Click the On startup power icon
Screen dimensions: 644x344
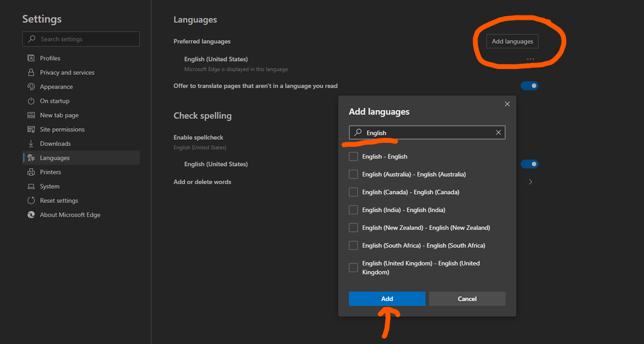click(x=31, y=101)
